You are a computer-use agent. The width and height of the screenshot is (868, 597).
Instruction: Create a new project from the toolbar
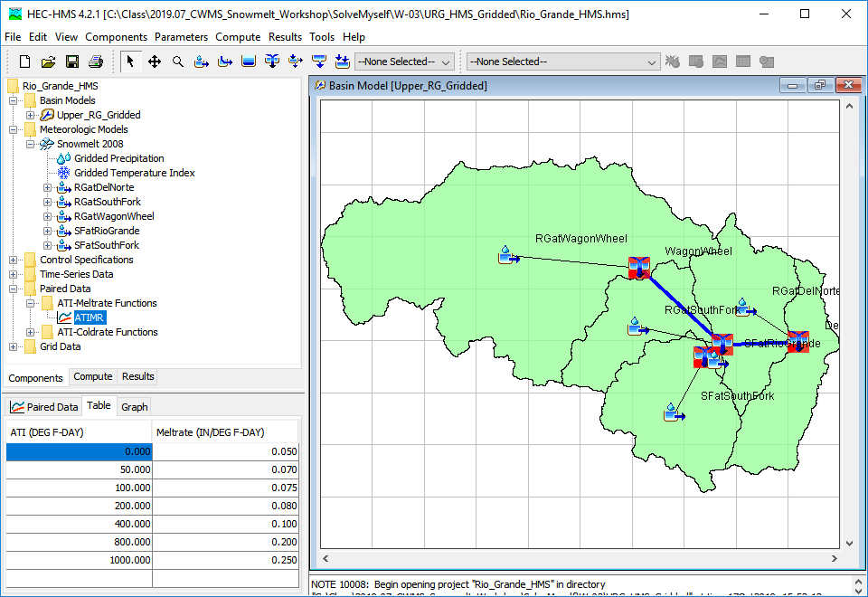click(x=24, y=62)
